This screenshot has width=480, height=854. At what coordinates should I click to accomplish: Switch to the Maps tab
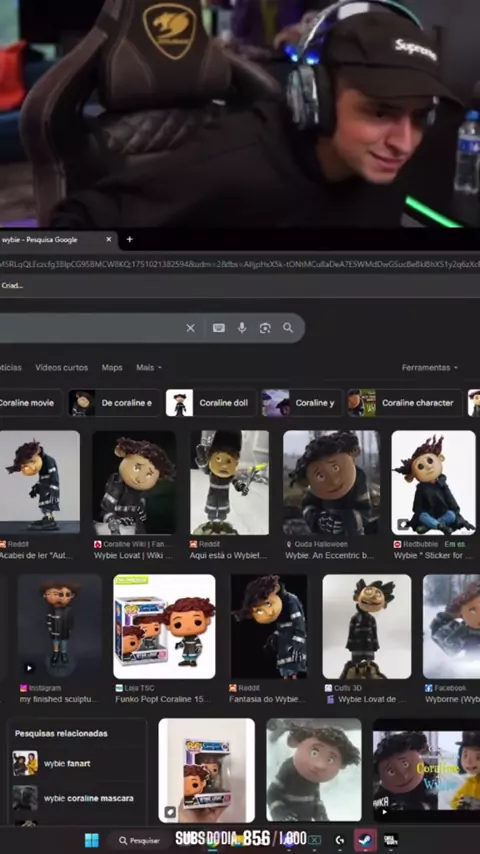(x=112, y=368)
